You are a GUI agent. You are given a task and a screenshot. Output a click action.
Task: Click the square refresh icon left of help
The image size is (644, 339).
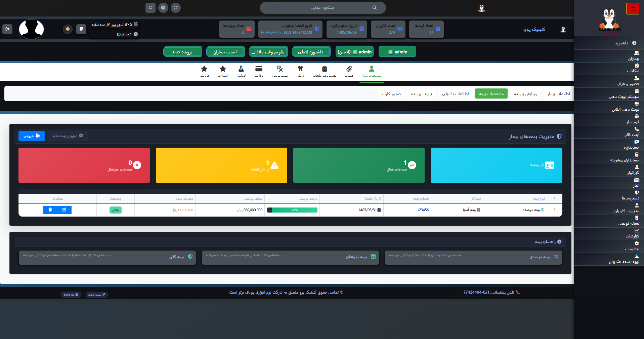coord(151,8)
